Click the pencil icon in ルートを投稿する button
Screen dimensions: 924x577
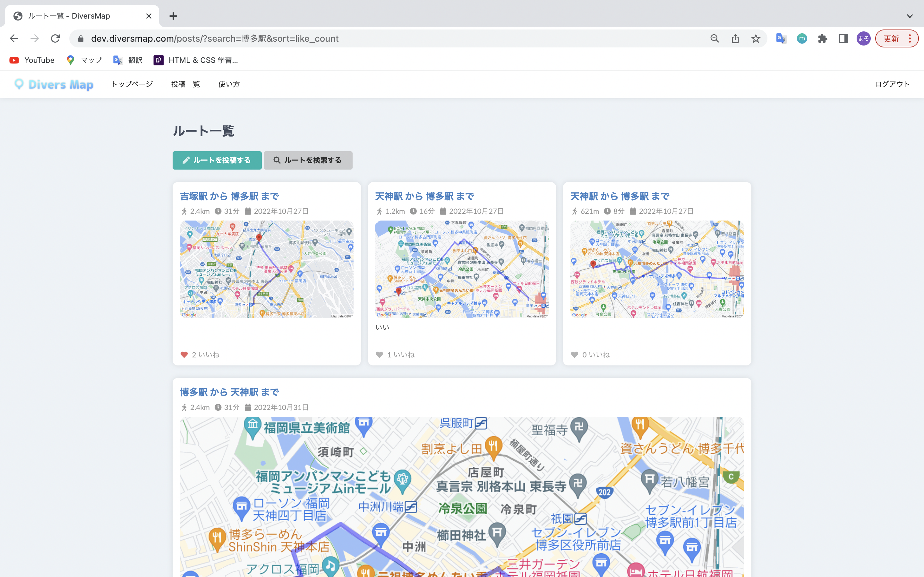(x=186, y=160)
